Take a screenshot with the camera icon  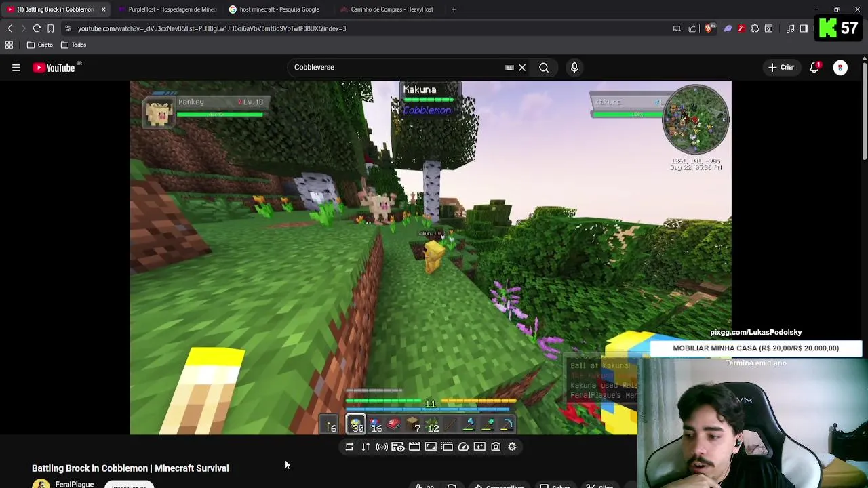pyautogui.click(x=496, y=447)
